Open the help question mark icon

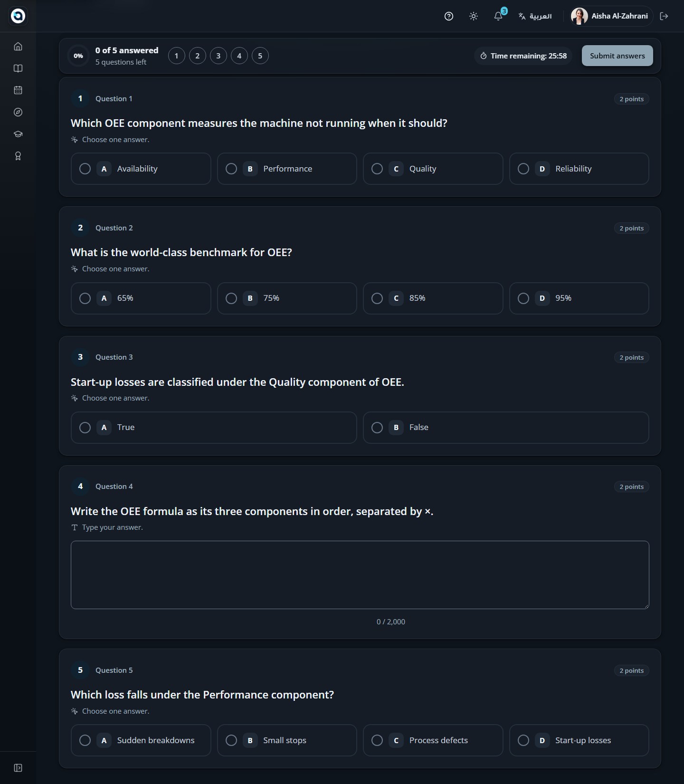(449, 16)
